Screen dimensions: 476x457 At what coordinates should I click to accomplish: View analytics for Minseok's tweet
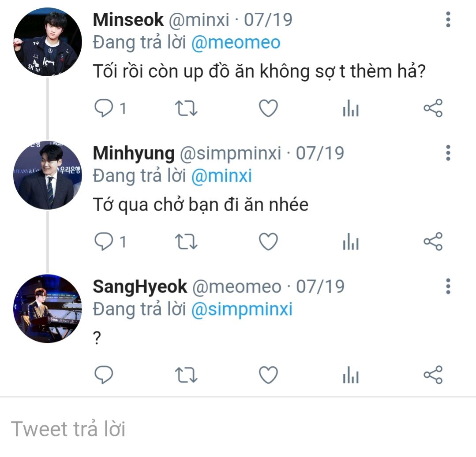pos(351,108)
